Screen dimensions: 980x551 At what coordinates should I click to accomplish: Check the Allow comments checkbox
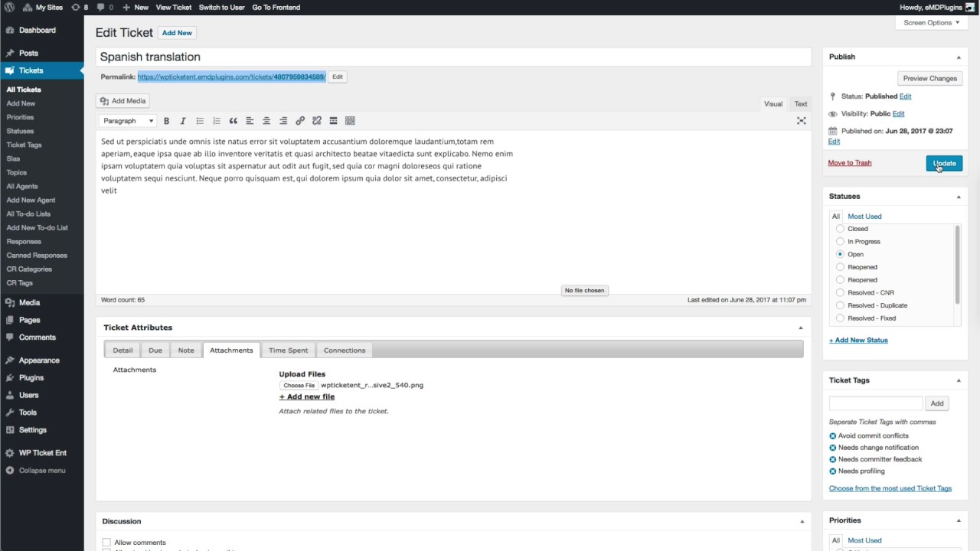coord(106,543)
